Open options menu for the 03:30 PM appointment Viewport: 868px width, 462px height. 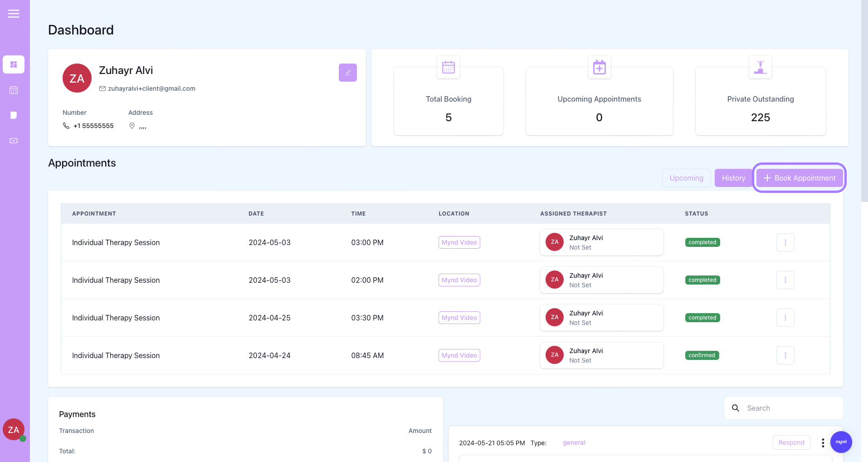coord(785,318)
